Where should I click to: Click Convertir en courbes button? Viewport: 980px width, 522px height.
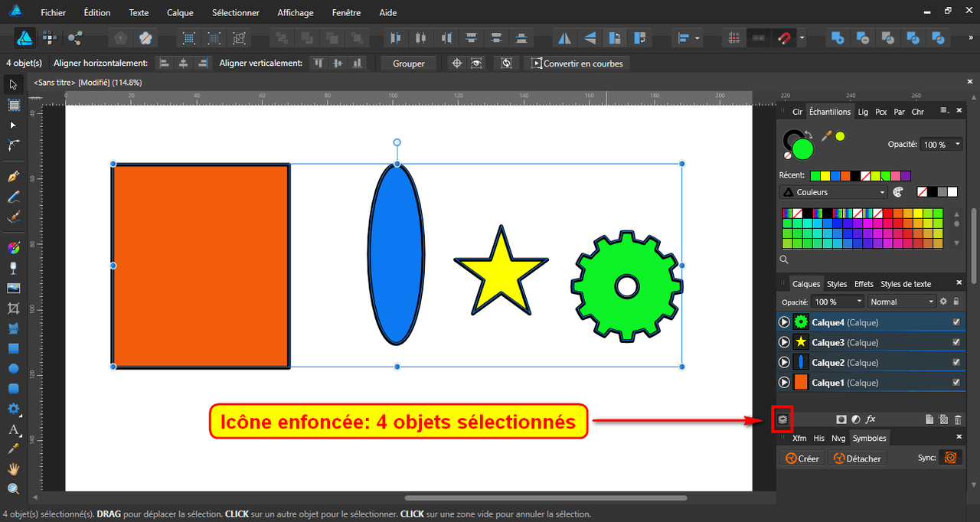click(x=578, y=64)
